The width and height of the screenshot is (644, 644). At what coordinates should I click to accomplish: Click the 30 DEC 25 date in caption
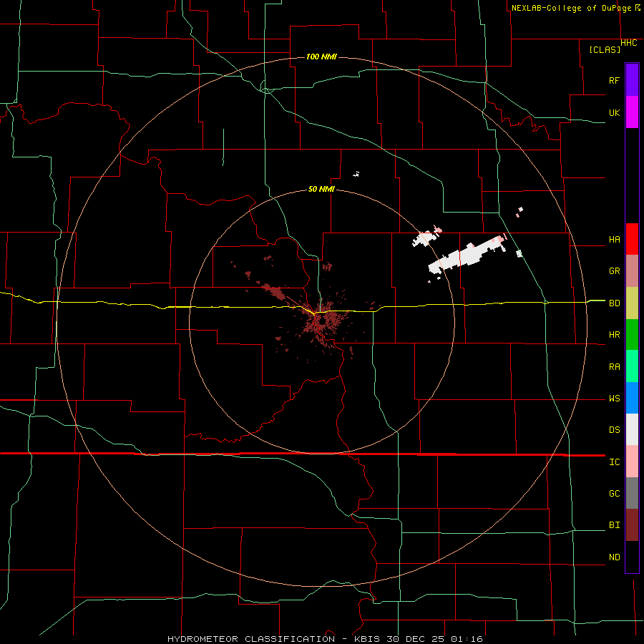tap(415, 639)
